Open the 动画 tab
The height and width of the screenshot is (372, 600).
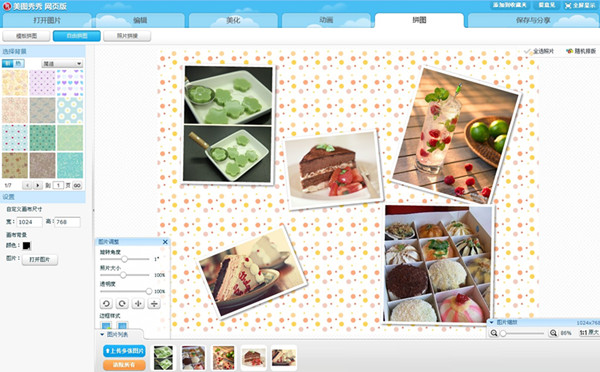[x=326, y=20]
